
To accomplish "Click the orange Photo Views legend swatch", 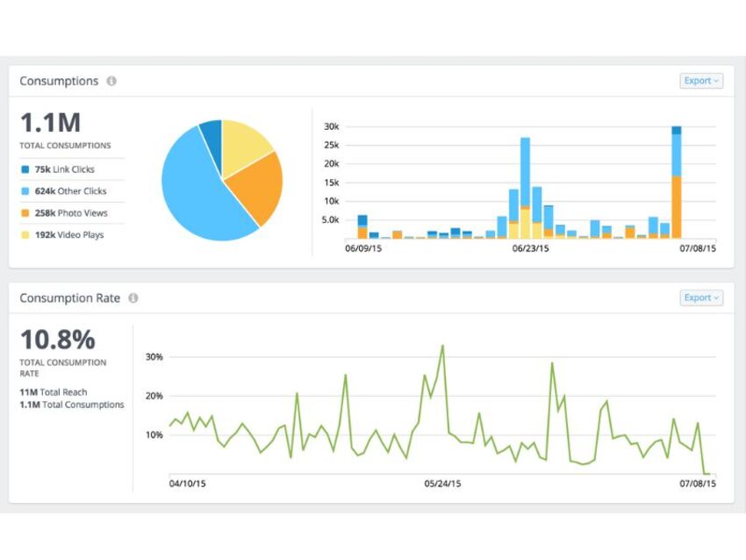I will tap(25, 213).
